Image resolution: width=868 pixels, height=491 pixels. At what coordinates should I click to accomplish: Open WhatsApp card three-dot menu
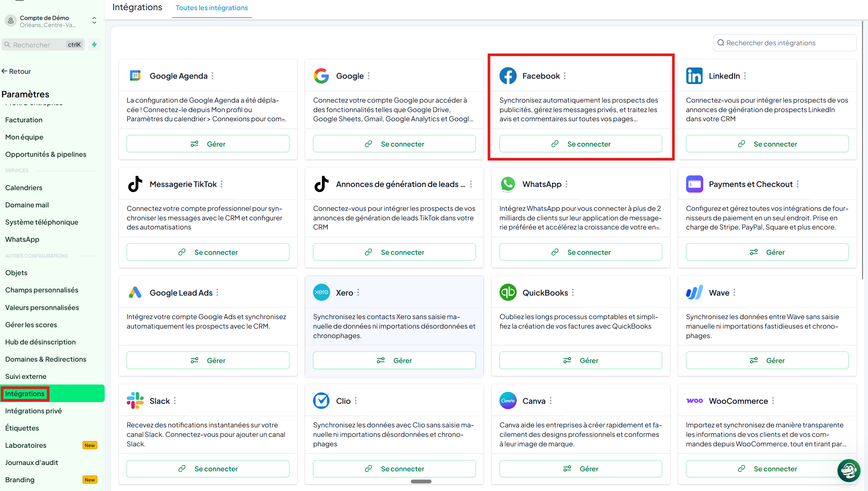pyautogui.click(x=567, y=184)
